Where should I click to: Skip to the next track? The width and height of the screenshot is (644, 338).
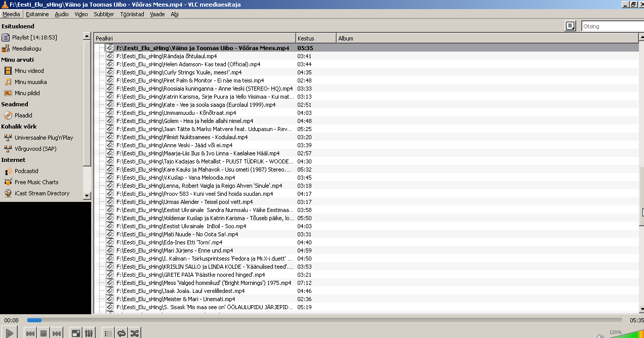click(57, 333)
